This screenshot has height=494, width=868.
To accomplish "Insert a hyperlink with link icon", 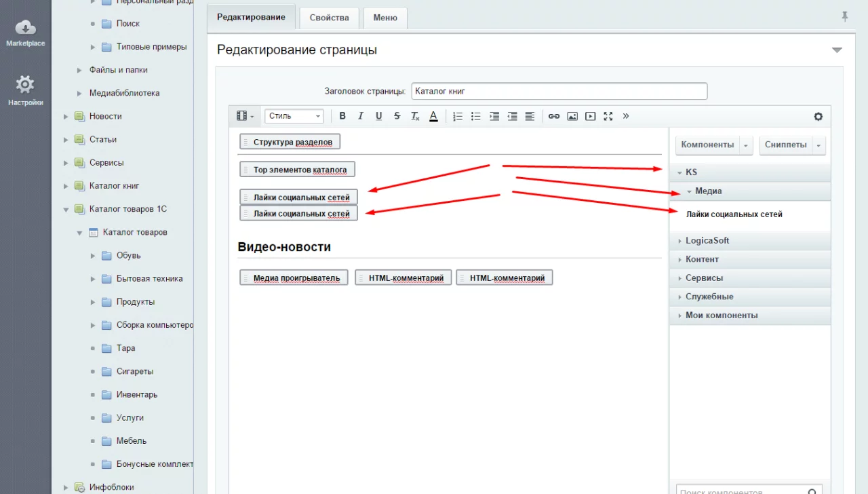I will coord(554,116).
